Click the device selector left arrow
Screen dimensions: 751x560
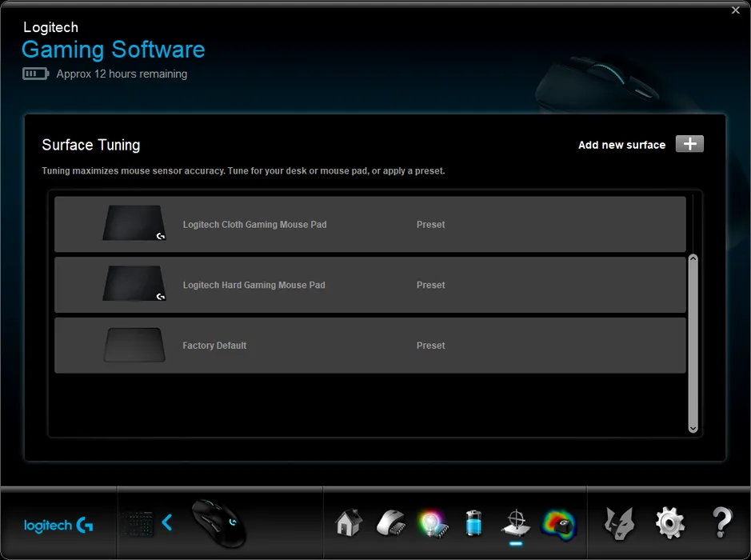[x=166, y=522]
